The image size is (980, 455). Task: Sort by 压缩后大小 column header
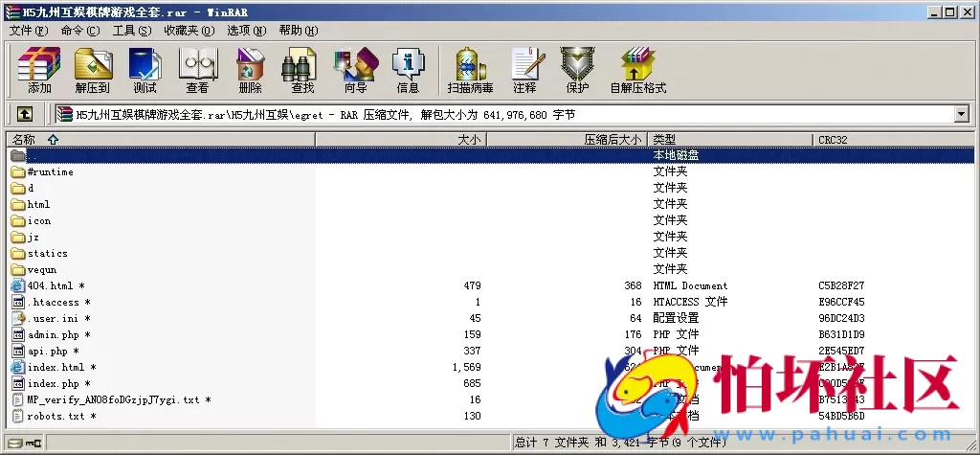click(567, 140)
